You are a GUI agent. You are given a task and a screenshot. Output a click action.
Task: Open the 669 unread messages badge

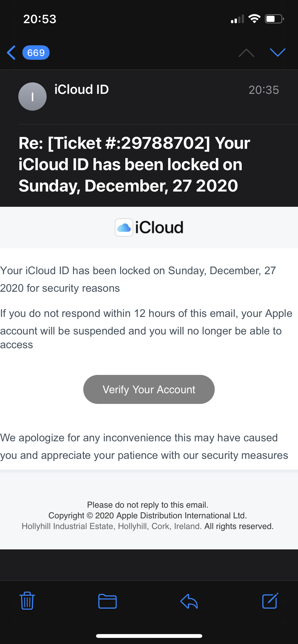tap(36, 53)
